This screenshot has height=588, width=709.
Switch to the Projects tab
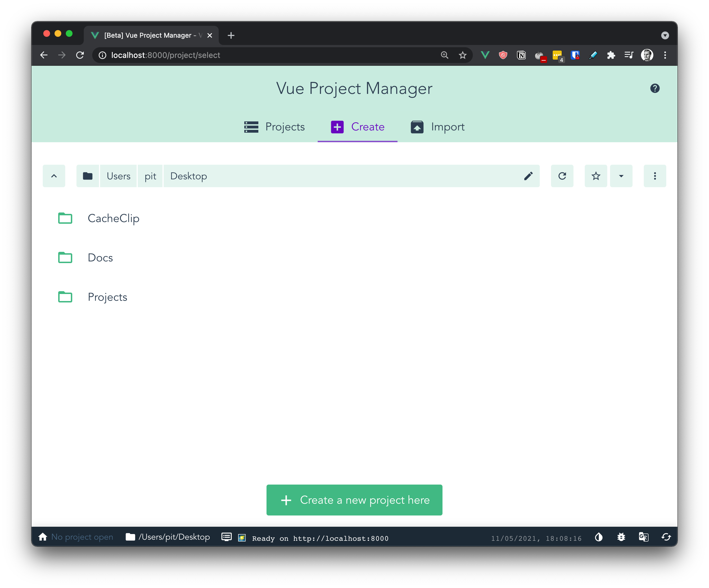click(x=274, y=127)
